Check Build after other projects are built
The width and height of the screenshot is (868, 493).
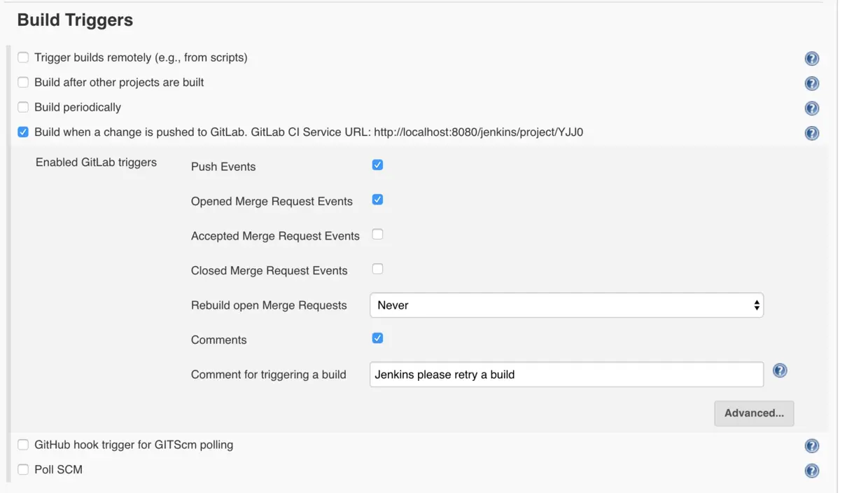(23, 83)
